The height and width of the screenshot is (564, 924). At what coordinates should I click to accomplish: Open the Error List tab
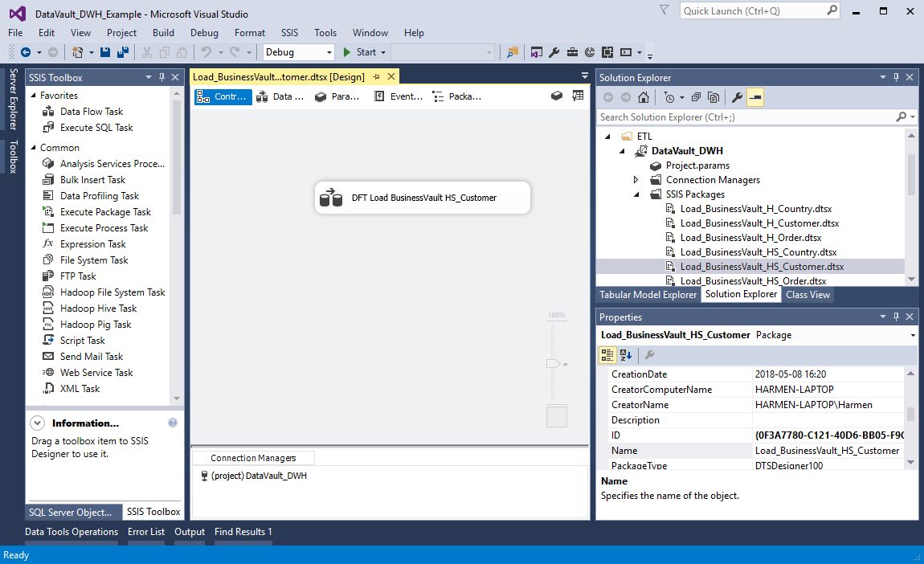point(146,532)
